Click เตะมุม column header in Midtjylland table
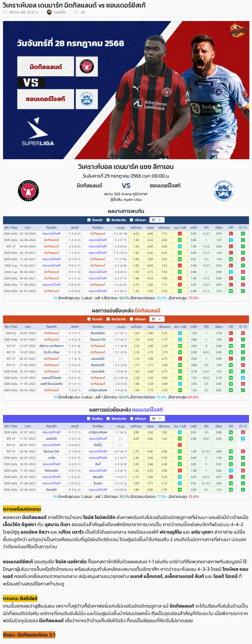 click(121, 327)
